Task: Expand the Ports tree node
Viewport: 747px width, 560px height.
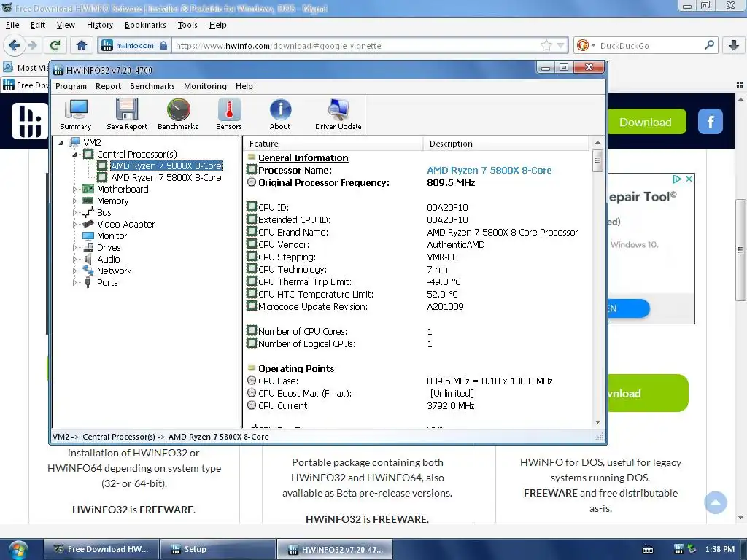Action: coord(74,282)
